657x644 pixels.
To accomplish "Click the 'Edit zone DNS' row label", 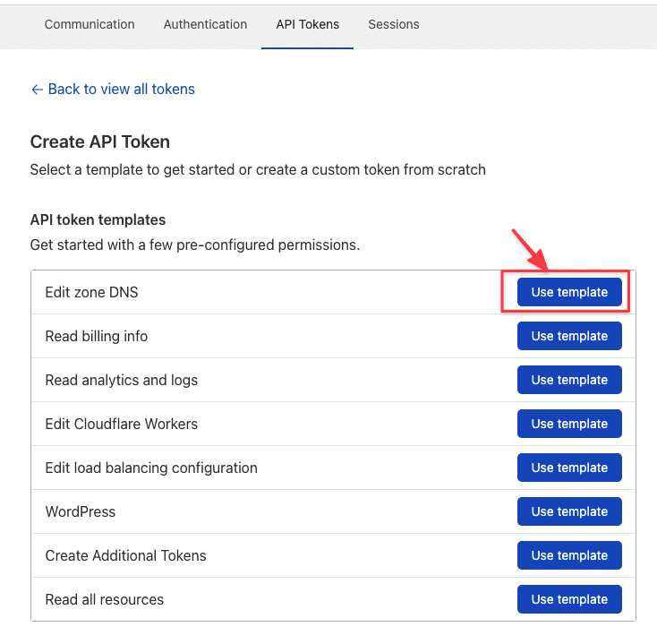I will pos(91,292).
